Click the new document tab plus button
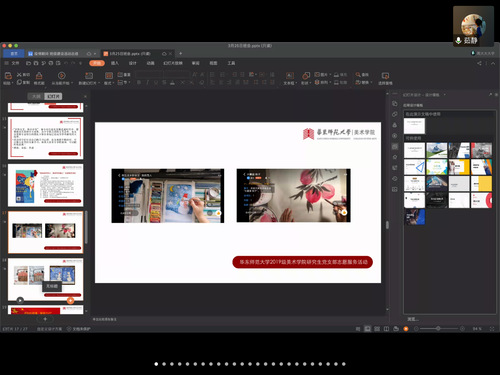Screen dimensions: 500x375 pos(181,53)
